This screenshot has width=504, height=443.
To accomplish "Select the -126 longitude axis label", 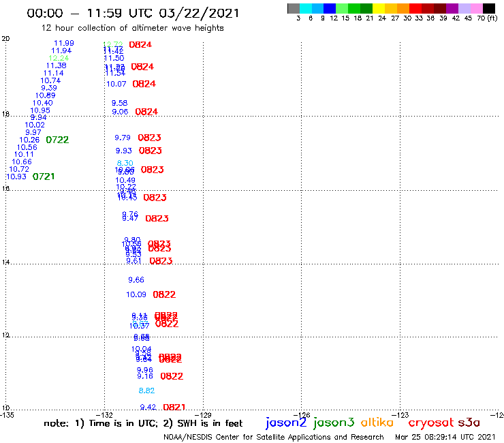I will click(x=302, y=415).
